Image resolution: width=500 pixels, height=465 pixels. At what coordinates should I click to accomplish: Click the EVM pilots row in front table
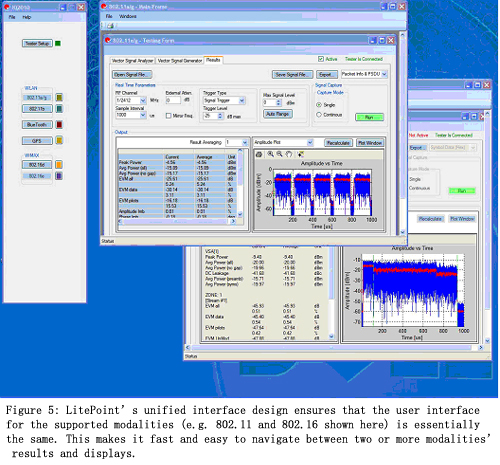pos(177,201)
